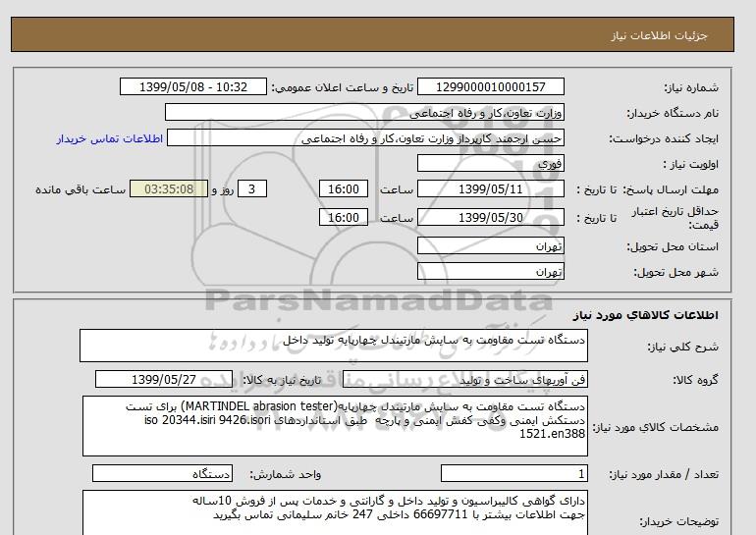Click the goods need date 1399/05/27
The height and width of the screenshot is (535, 756).
coord(164,379)
